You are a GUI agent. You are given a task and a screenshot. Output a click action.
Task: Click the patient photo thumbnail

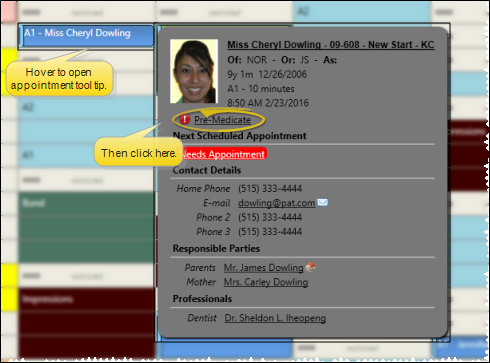pos(194,71)
